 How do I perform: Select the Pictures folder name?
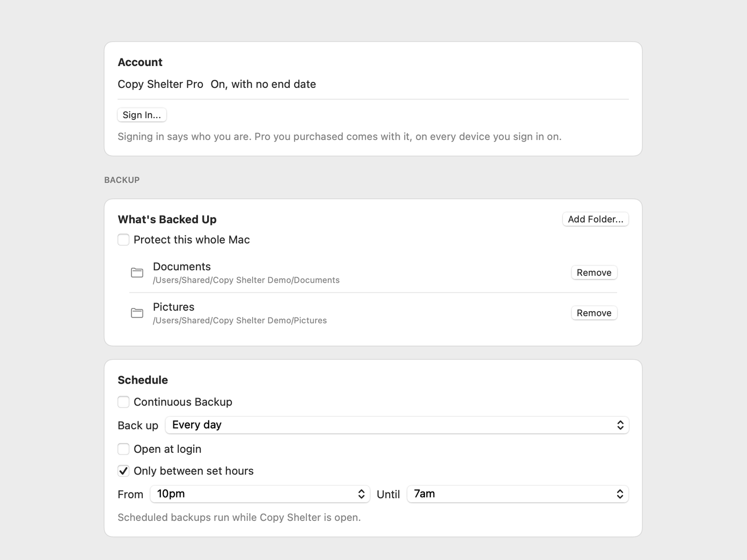(x=174, y=307)
